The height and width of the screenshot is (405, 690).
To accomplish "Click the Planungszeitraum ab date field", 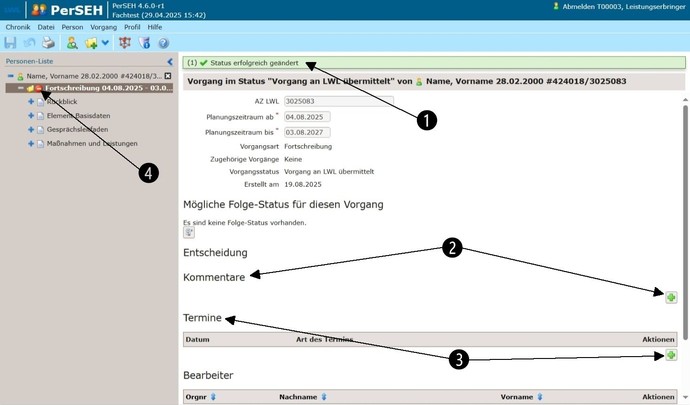I will tap(307, 117).
